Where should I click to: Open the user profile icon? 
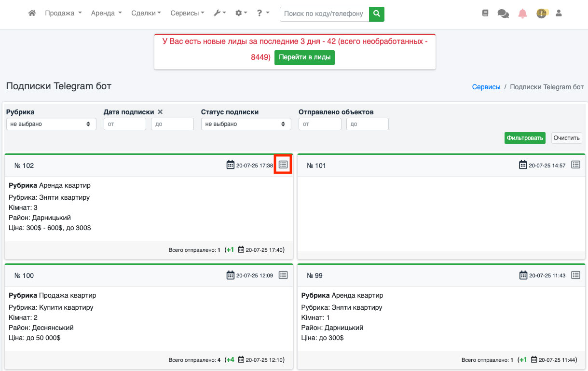[x=559, y=14]
